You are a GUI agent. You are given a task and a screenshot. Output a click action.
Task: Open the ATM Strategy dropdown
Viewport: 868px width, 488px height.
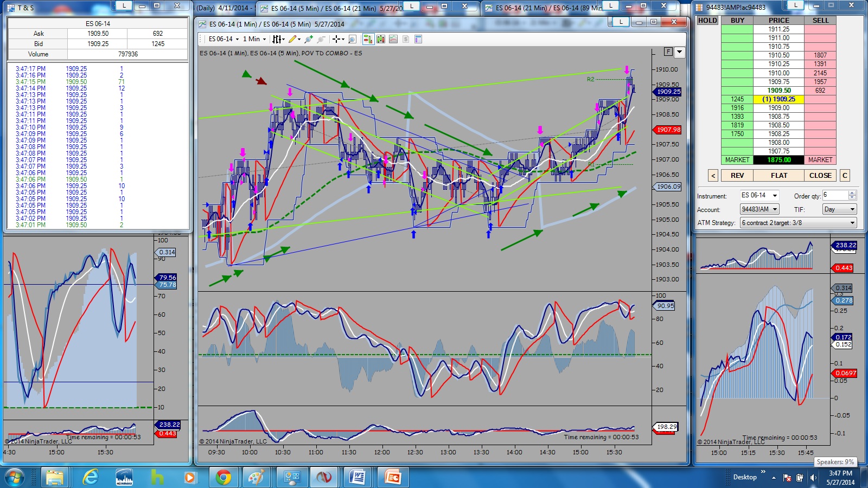pyautogui.click(x=798, y=223)
